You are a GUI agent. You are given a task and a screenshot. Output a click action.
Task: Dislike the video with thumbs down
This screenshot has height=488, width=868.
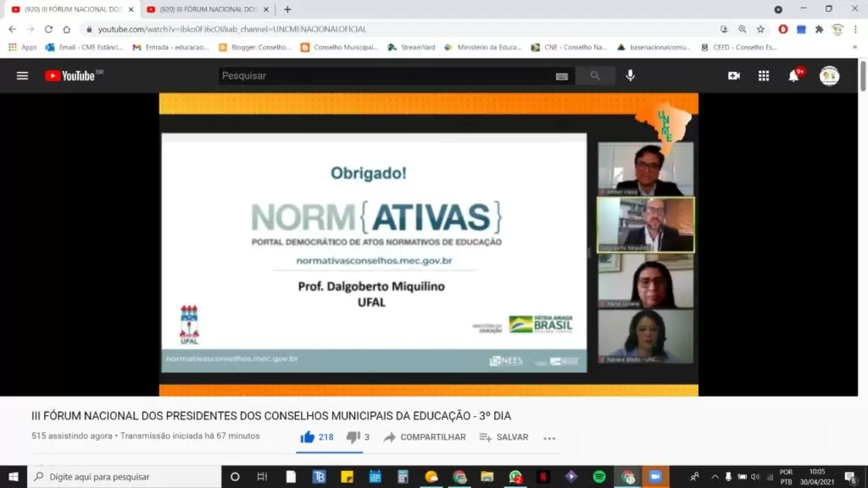[353, 437]
